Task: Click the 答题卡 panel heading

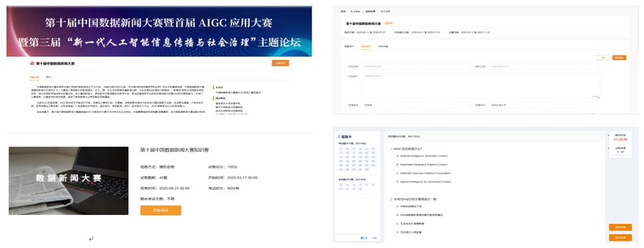Action: point(346,137)
